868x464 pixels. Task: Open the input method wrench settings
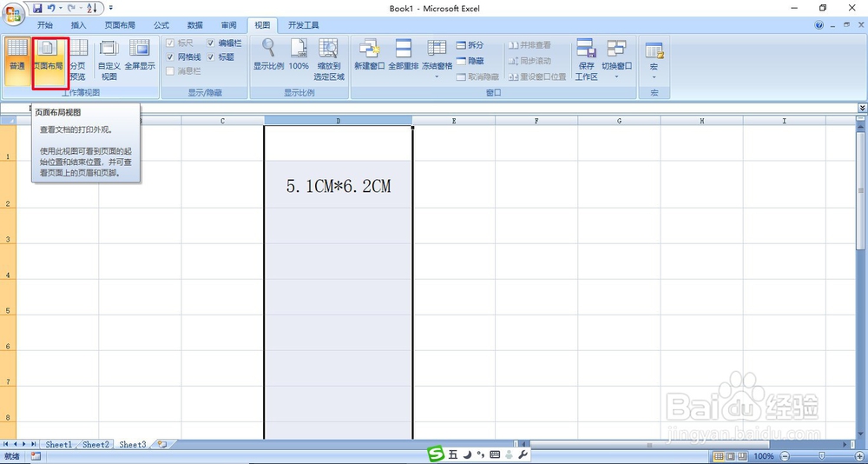click(x=523, y=454)
